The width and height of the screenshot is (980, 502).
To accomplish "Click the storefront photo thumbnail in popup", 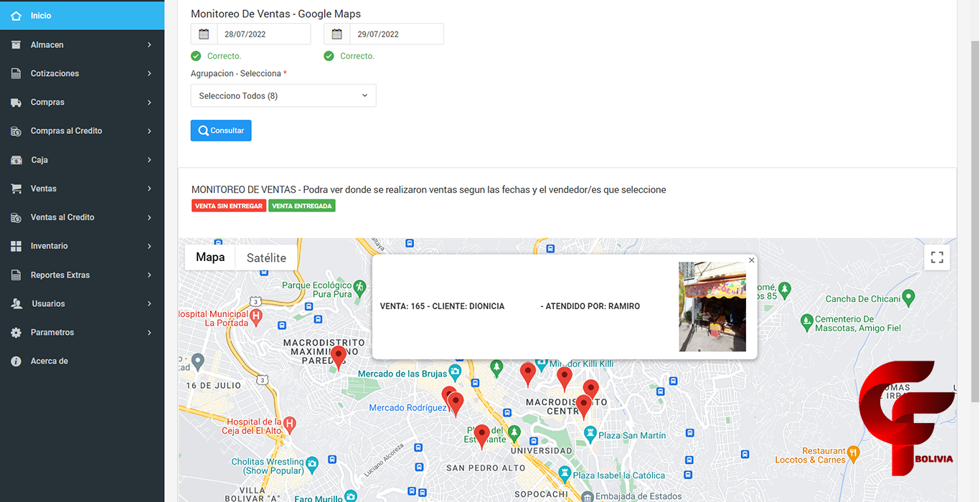I will click(x=712, y=307).
